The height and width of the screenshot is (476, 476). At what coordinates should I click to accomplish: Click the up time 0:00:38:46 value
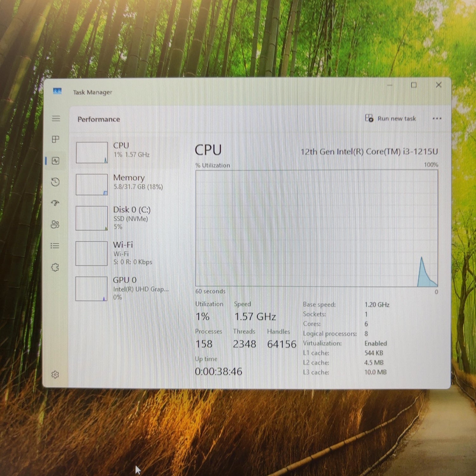(219, 371)
